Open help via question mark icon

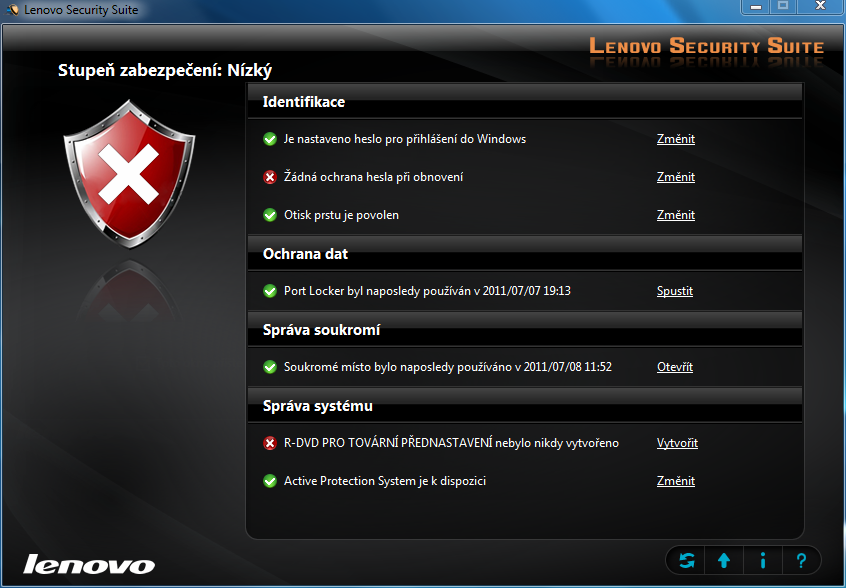coord(801,560)
